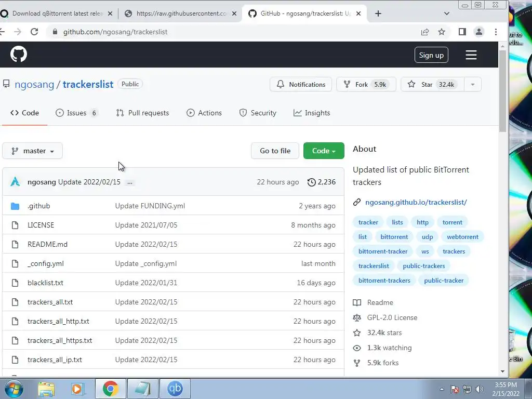Close the raw.githubusercontent tab
Viewport: 532px width, 399px height.
[234, 14]
